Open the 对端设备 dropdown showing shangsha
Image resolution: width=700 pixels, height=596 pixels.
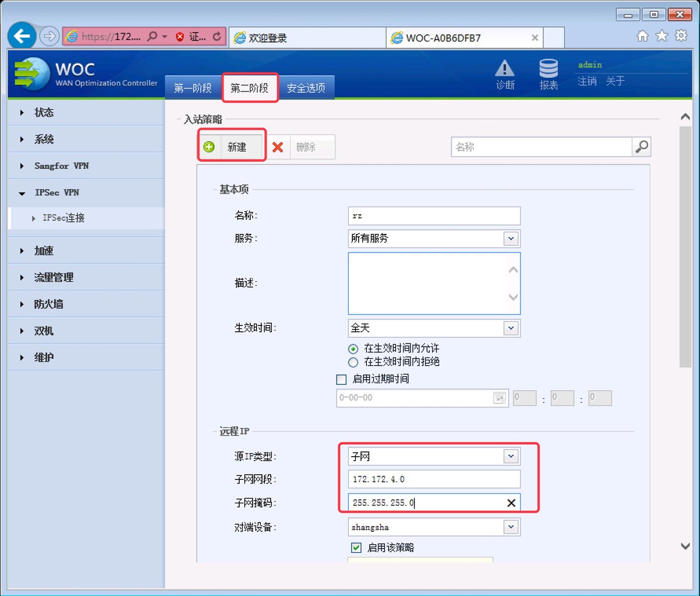click(511, 527)
